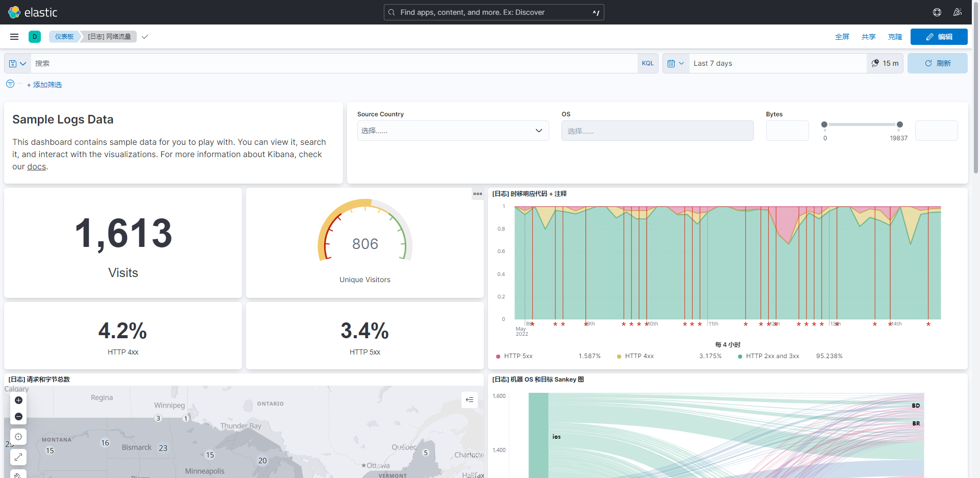Expand the dashboard title chevron
The image size is (980, 478).
tap(145, 37)
